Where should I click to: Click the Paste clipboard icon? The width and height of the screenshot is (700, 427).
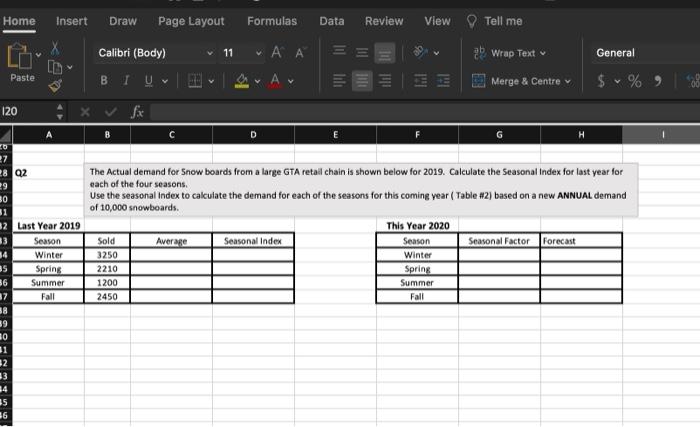point(19,56)
